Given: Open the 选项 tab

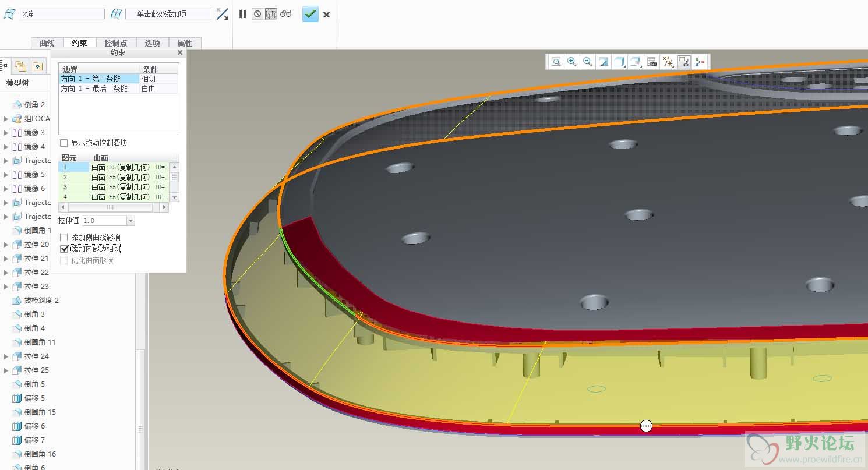Looking at the screenshot, I should (x=153, y=43).
